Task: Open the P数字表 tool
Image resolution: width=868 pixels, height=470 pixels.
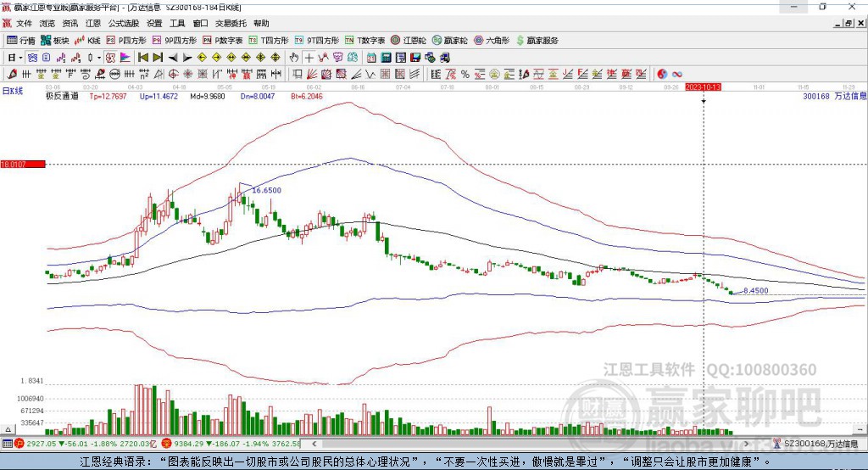Action: pyautogui.click(x=223, y=41)
